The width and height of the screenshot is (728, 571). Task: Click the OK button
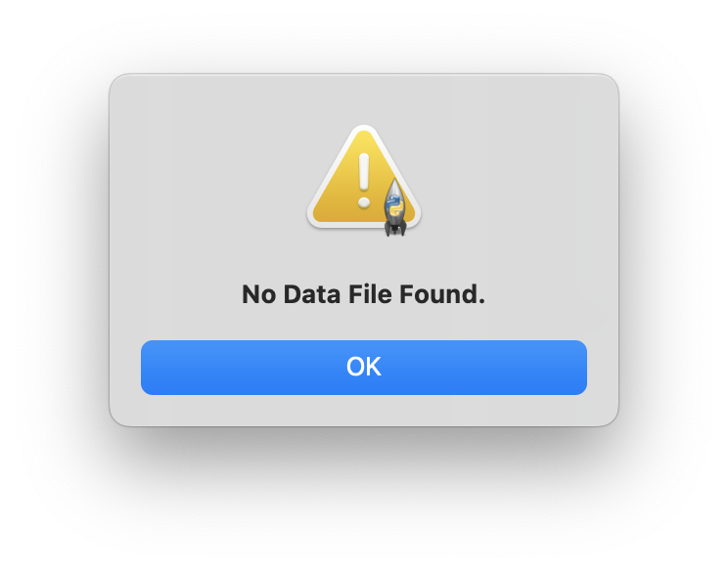pos(364,368)
